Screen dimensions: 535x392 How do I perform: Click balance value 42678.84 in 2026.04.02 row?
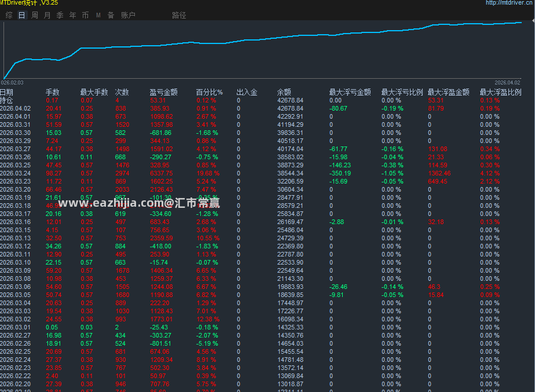[x=290, y=108]
